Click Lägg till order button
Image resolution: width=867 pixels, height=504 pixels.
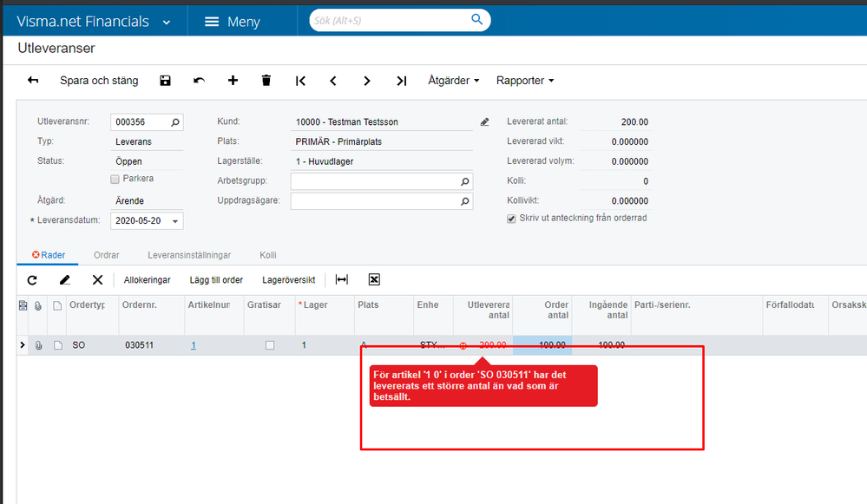click(x=216, y=280)
